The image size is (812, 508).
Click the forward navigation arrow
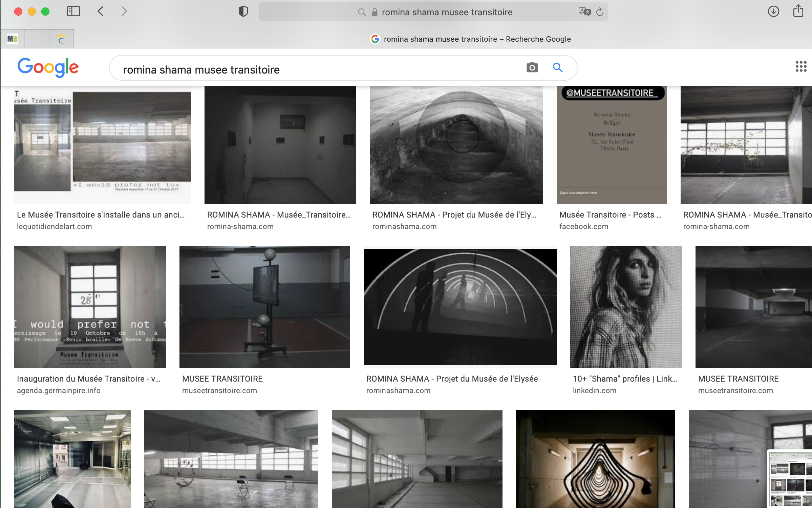click(x=124, y=12)
